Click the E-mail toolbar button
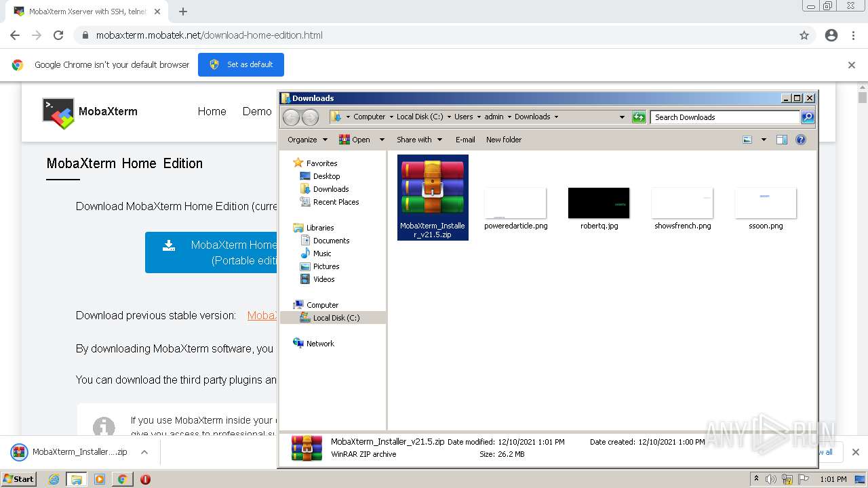The width and height of the screenshot is (868, 488). [465, 140]
